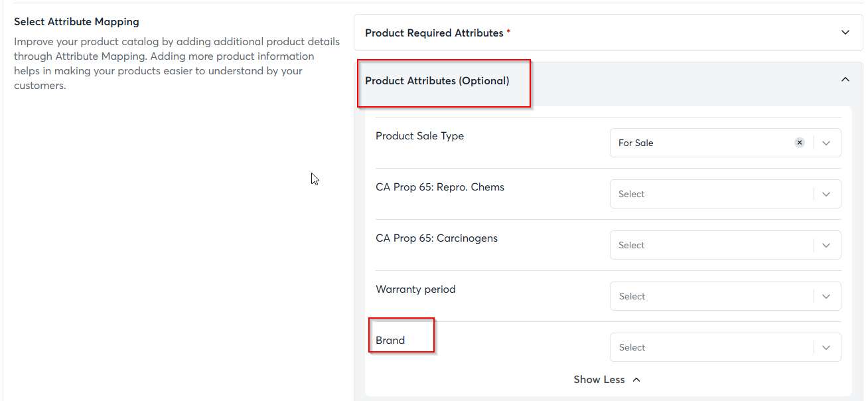Click the For Sale value field
The height and width of the screenshot is (401, 868).
click(697, 143)
